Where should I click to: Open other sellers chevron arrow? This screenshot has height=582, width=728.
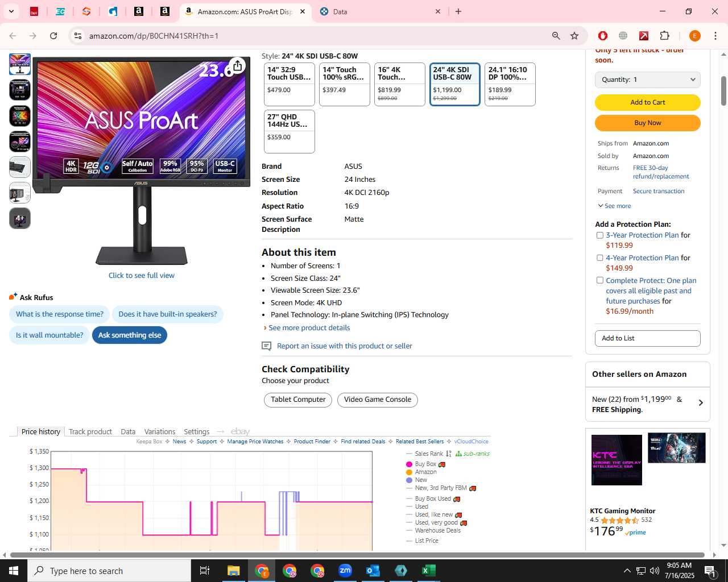(x=701, y=403)
